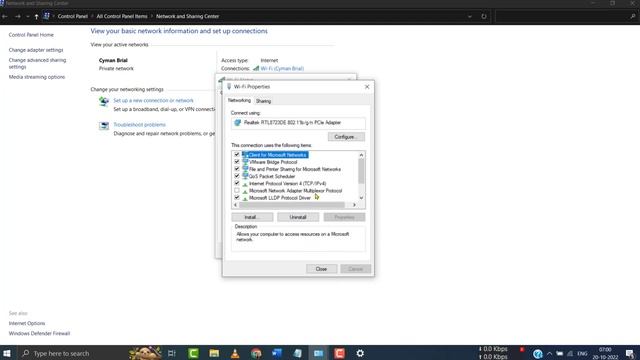Click the search magnifier icon in Control Panel
The image size is (640, 360).
(x=633, y=16)
